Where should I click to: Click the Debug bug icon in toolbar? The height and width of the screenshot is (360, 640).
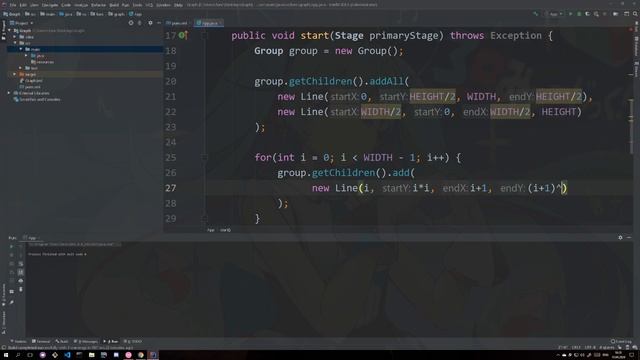tap(579, 14)
